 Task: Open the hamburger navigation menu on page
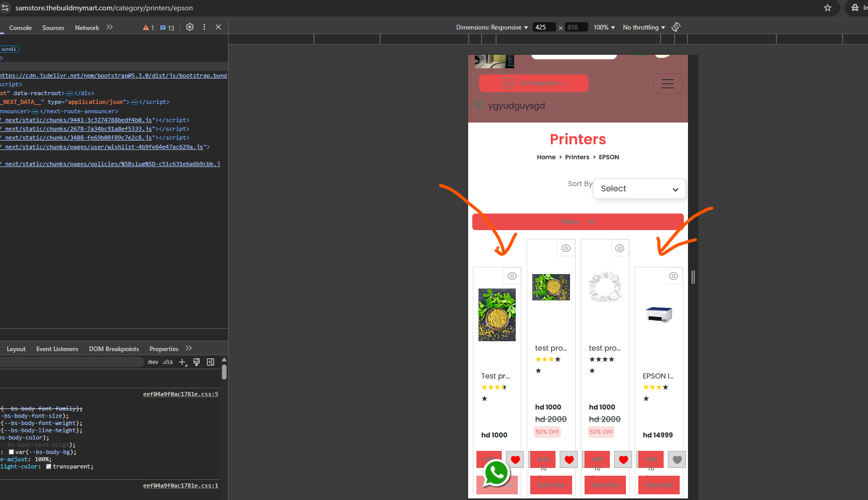[x=668, y=84]
